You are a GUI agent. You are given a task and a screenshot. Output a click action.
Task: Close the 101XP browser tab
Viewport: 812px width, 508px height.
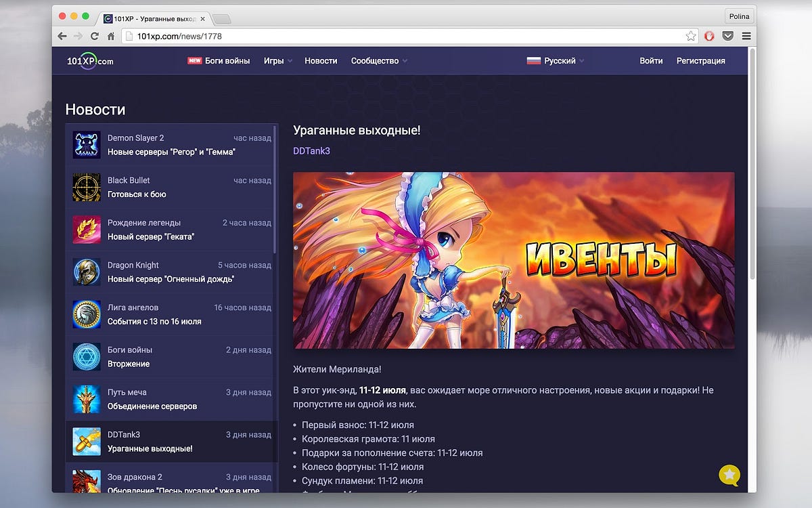pyautogui.click(x=202, y=19)
